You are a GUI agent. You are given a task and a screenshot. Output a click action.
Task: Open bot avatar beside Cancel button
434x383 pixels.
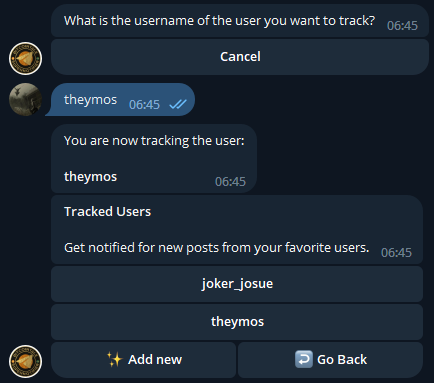pos(25,58)
